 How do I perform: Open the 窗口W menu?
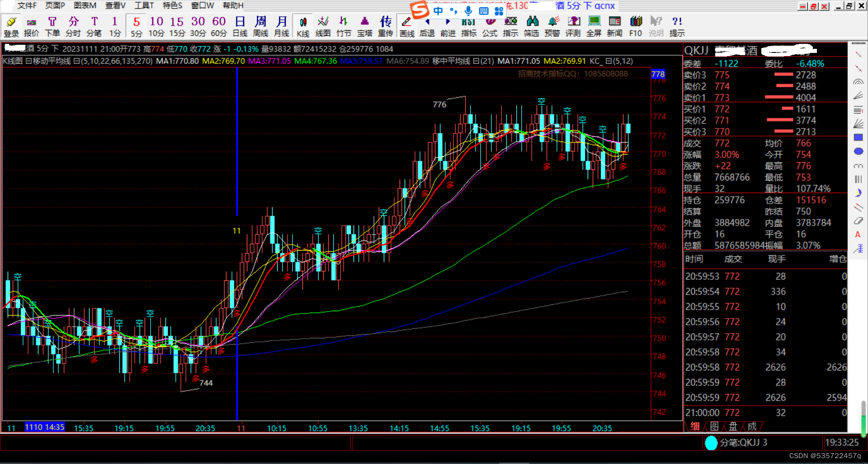tap(203, 5)
